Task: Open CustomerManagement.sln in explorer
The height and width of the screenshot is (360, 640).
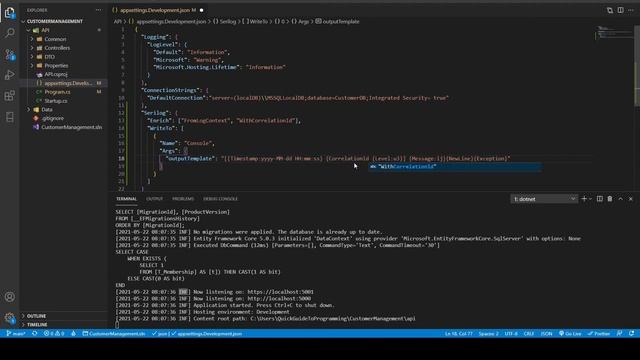Action: click(71, 127)
